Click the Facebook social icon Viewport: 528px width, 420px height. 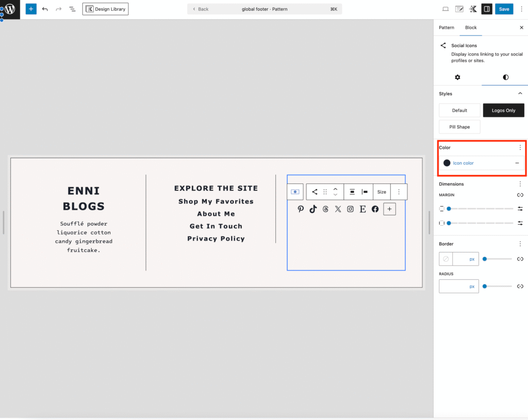coord(375,209)
